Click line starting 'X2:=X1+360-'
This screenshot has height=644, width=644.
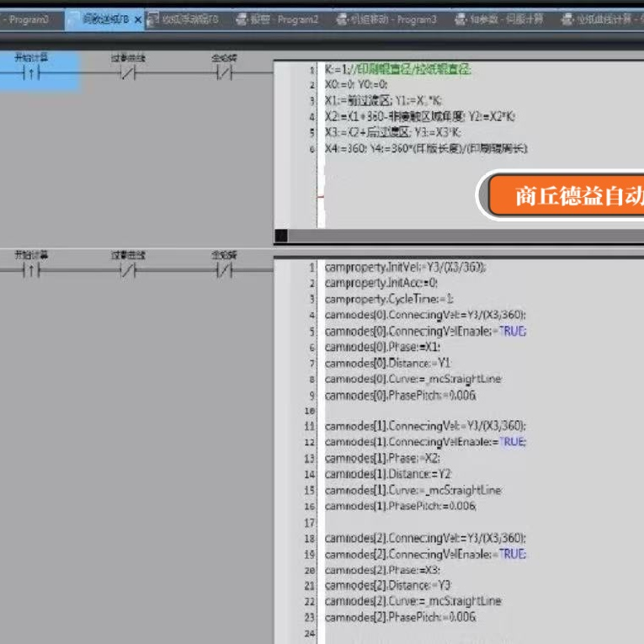click(x=420, y=117)
